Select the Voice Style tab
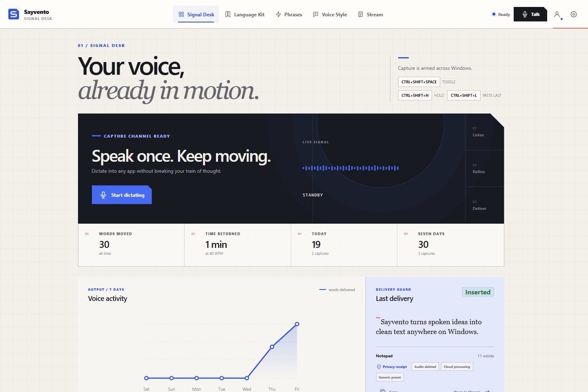Viewport: 588px width, 392px height. (x=330, y=14)
